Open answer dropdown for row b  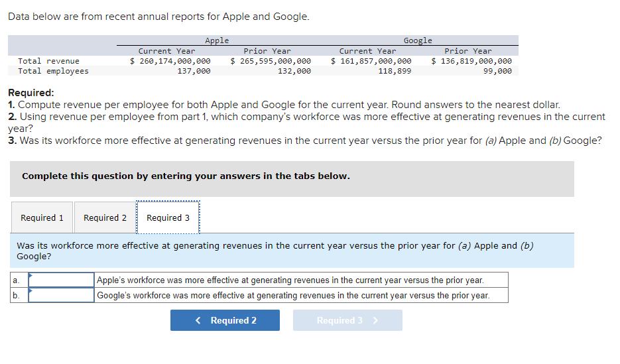click(x=62, y=295)
